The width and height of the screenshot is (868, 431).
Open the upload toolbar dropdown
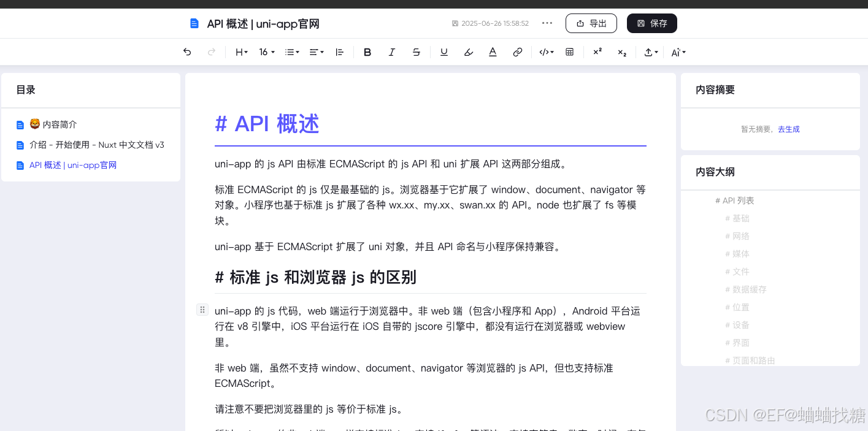pyautogui.click(x=651, y=52)
